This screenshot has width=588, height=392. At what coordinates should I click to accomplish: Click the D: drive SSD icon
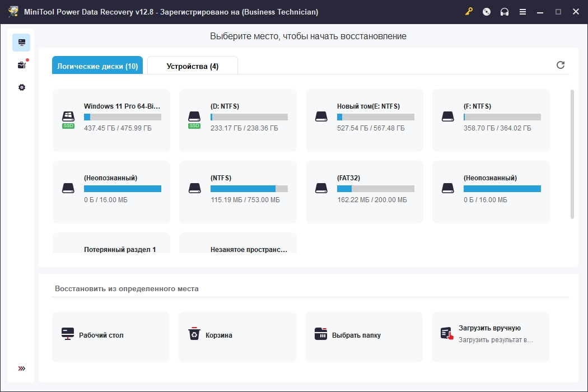click(x=194, y=120)
